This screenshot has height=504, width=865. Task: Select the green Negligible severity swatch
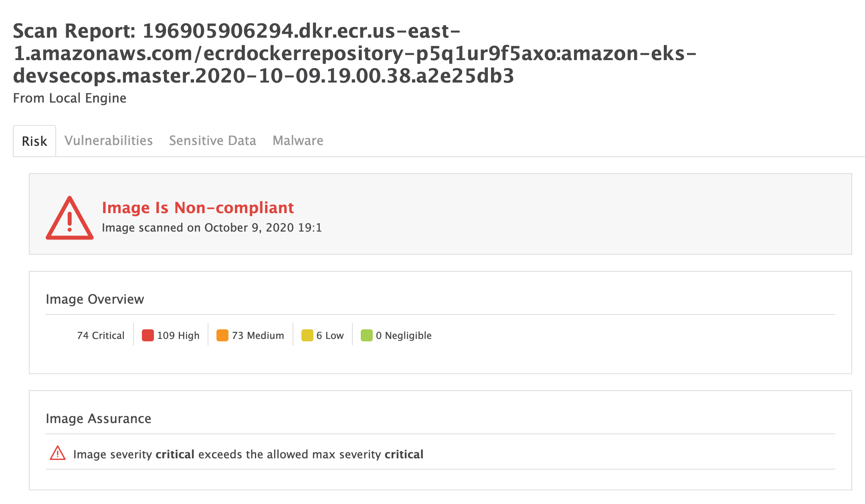pos(367,335)
